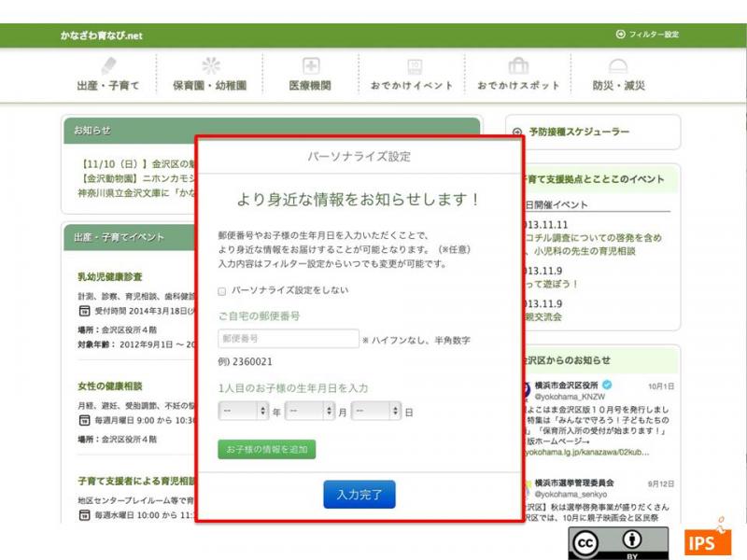The height and width of the screenshot is (560, 747).
Task: Click the 防災・減災 helmet icon
Action: [618, 65]
